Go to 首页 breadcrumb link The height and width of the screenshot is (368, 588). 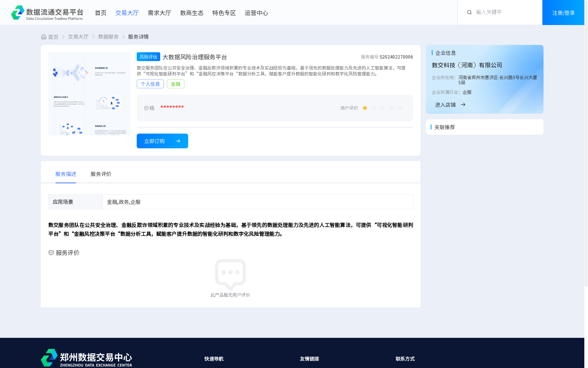53,37
